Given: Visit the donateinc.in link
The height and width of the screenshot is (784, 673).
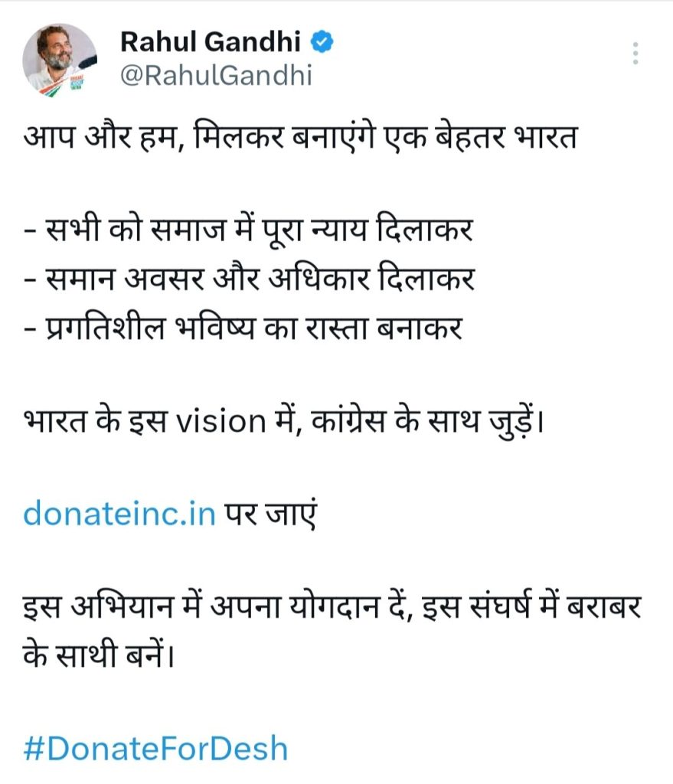Looking at the screenshot, I should pyautogui.click(x=119, y=514).
